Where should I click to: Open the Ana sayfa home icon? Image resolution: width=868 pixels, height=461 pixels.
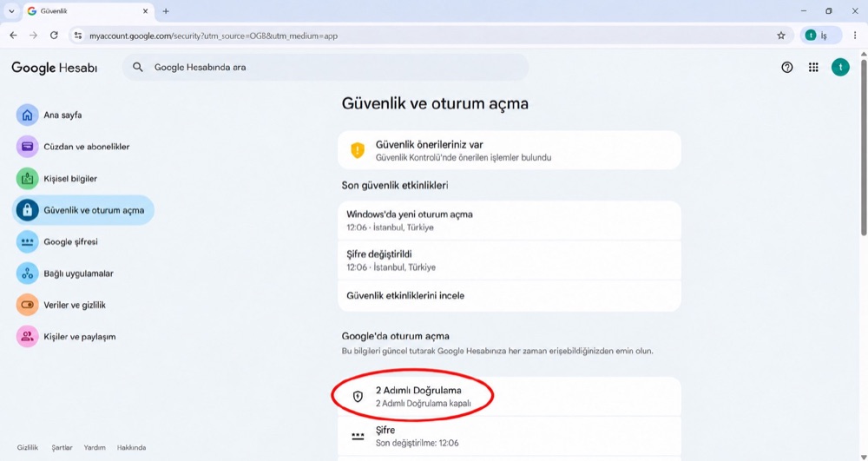point(27,115)
